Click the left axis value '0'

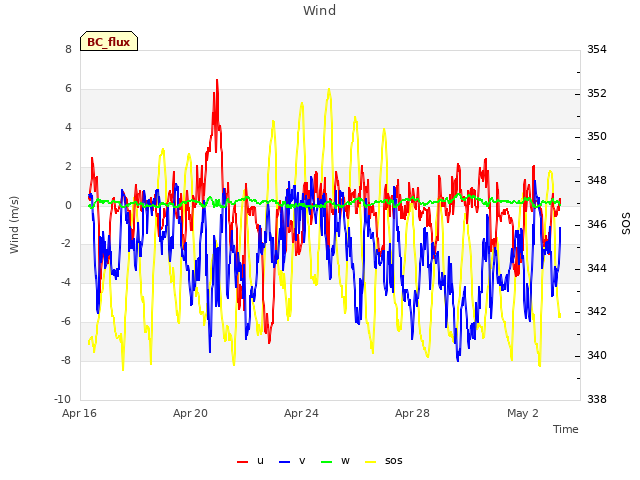68,205
